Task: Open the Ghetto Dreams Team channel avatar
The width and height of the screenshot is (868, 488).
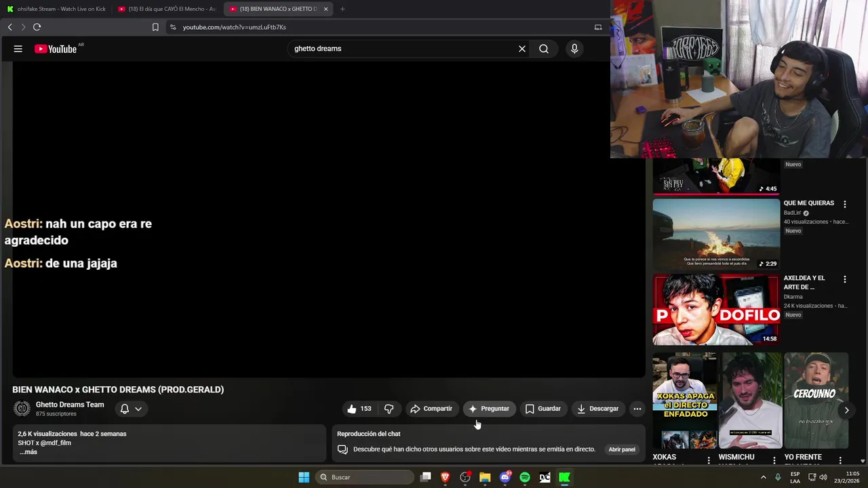Action: [22, 409]
